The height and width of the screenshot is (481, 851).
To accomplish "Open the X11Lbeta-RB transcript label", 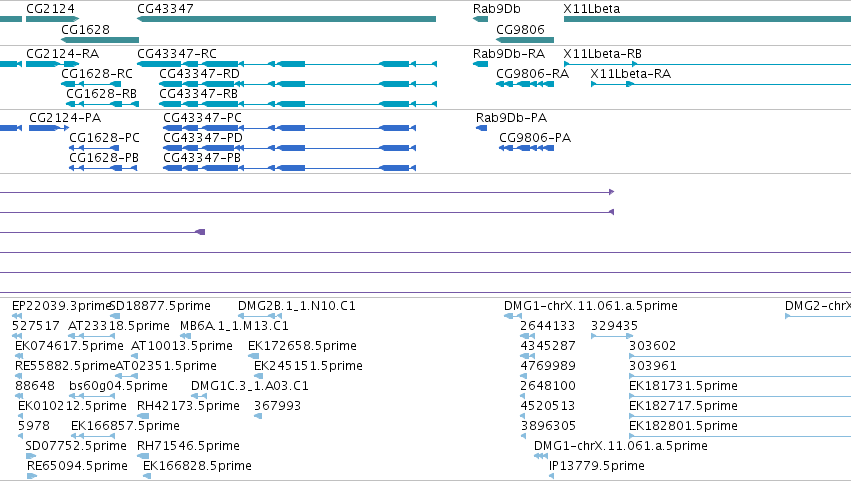I will click(x=602, y=54).
